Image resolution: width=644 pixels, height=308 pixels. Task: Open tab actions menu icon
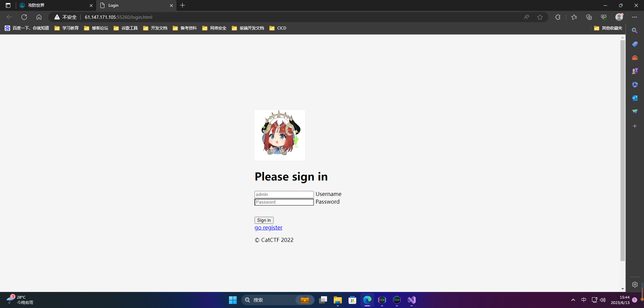pos(8,5)
